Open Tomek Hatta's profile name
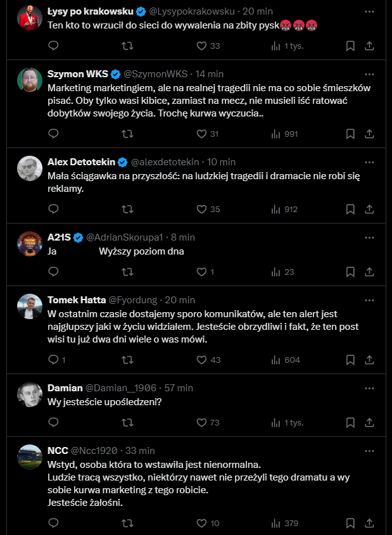 point(77,300)
